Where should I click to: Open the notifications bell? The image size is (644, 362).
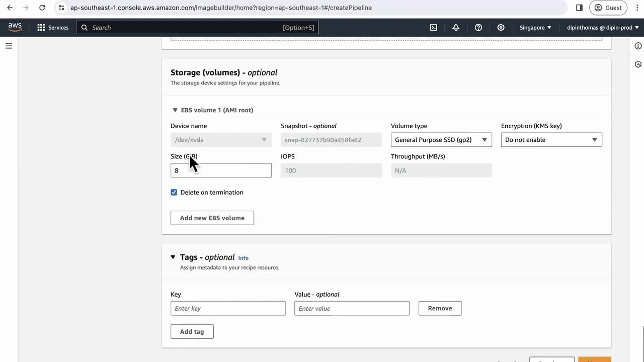coord(456,28)
